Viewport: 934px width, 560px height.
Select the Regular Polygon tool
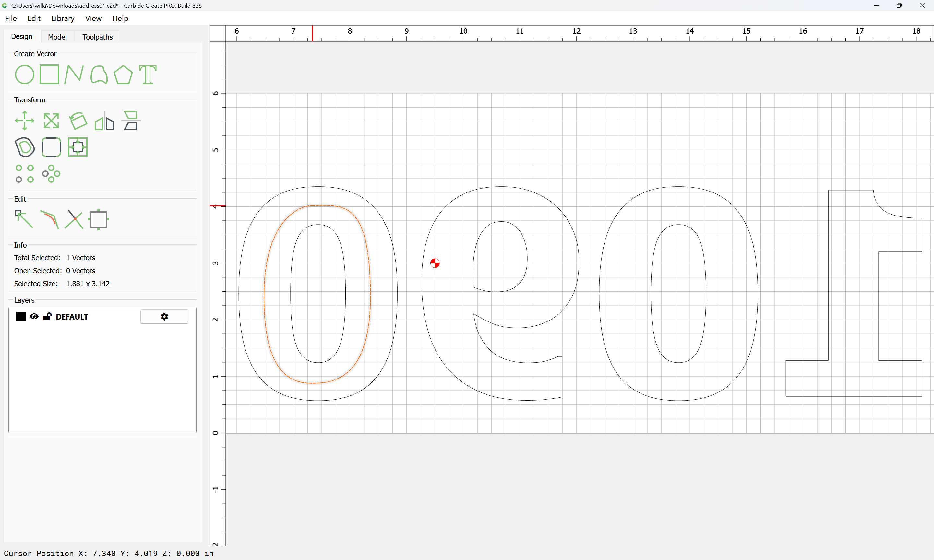(123, 74)
